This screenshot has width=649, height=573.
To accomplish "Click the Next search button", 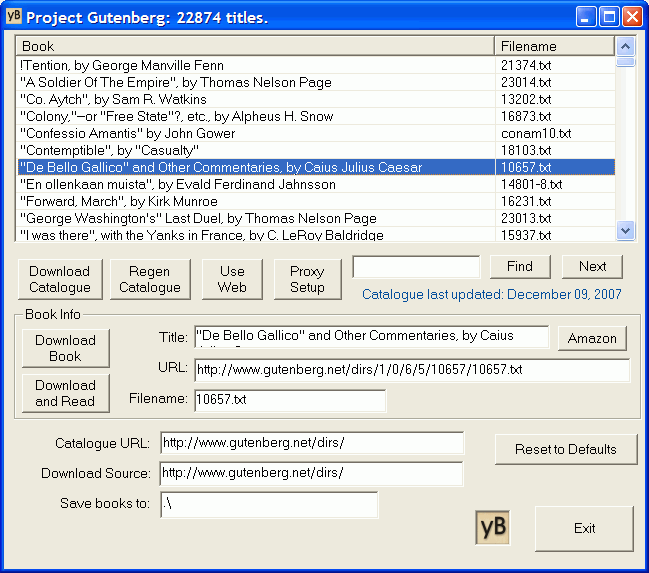I will [592, 267].
